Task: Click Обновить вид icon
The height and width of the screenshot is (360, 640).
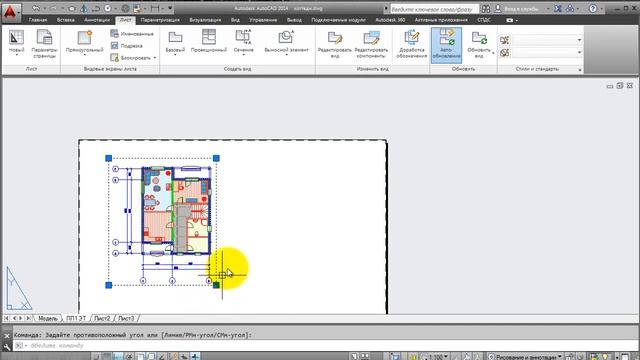Action: [x=479, y=38]
